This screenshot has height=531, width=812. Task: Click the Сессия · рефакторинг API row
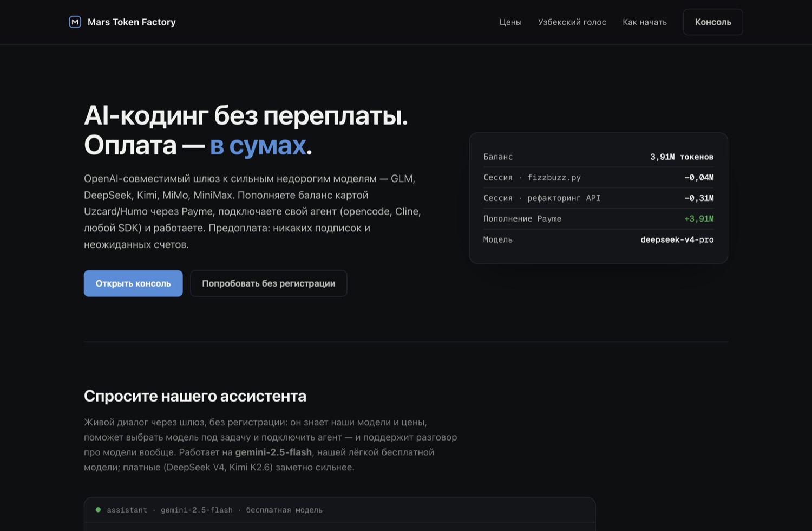tap(598, 198)
